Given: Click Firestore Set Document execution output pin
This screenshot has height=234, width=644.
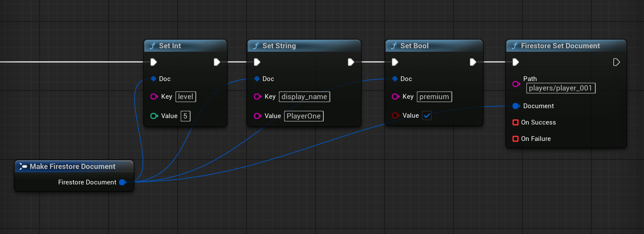Looking at the screenshot, I should [616, 62].
